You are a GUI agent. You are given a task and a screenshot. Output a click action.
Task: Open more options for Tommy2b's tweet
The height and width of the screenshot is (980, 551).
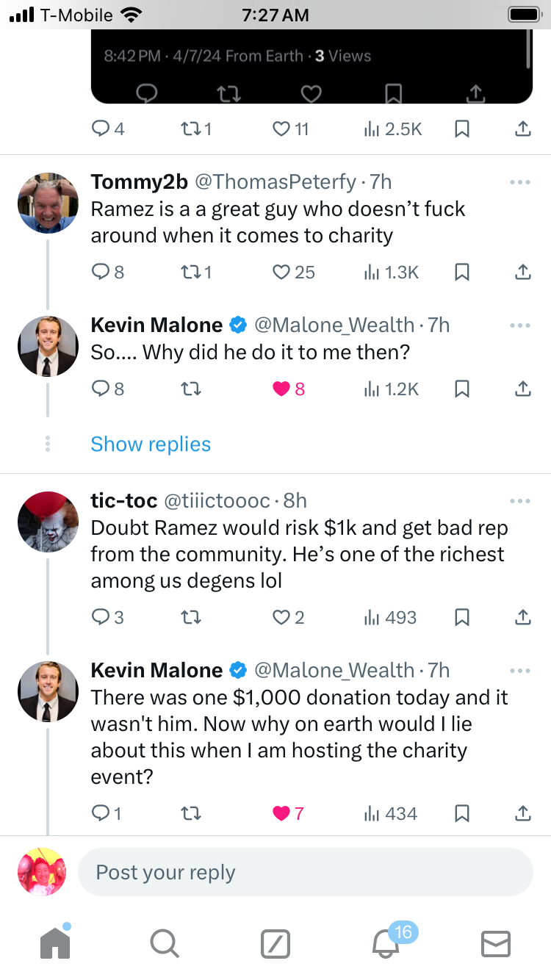click(519, 182)
